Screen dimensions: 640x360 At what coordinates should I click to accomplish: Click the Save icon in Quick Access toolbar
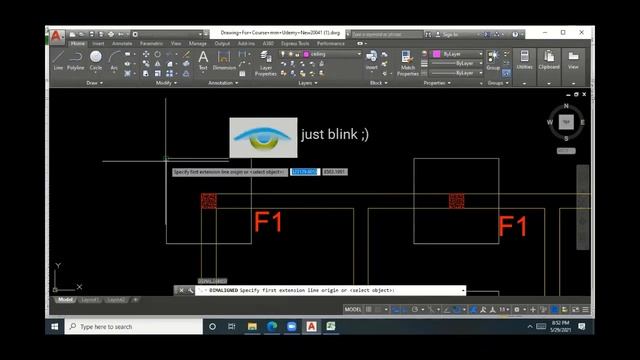pos(92,34)
